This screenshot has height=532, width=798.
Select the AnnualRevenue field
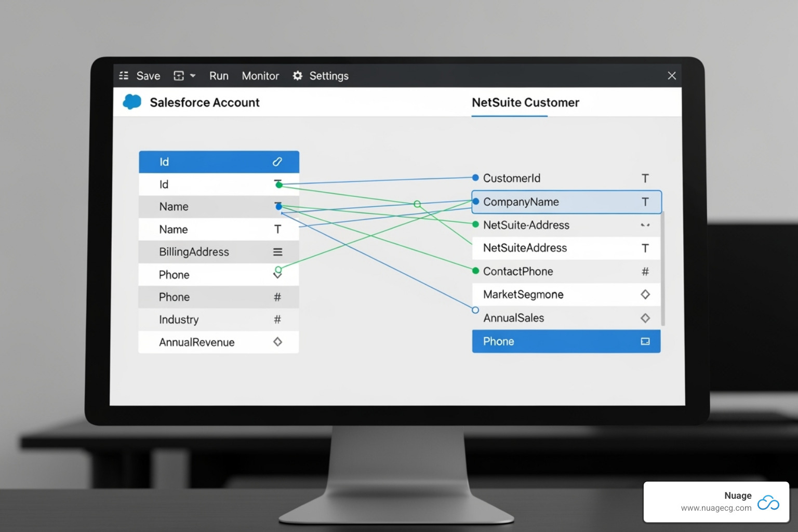point(219,342)
